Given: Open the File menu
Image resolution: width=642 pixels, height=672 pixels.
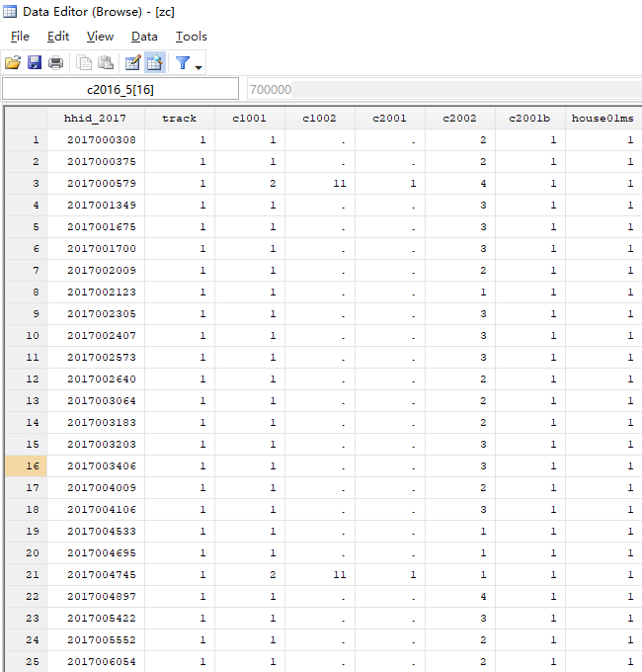Looking at the screenshot, I should tap(20, 37).
